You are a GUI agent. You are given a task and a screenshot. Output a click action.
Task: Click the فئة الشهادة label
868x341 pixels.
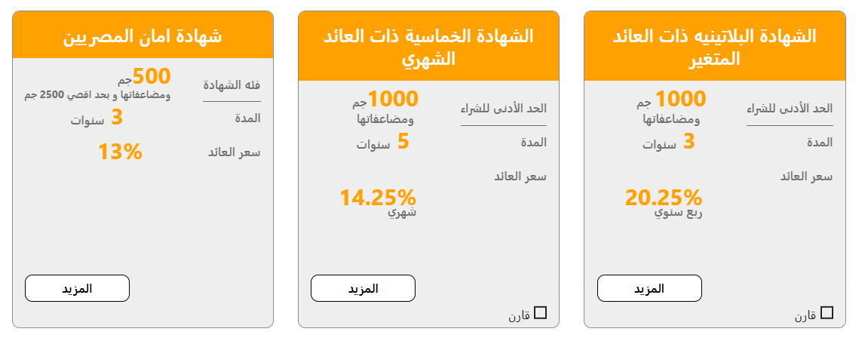coord(232,84)
